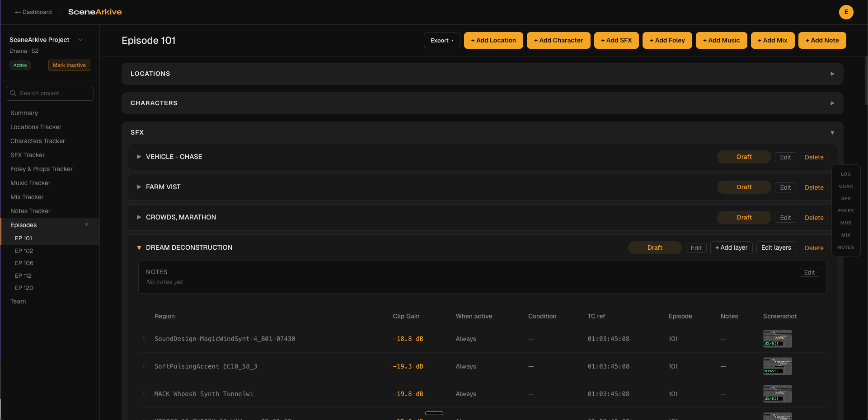Open Mix Tracker
Image resolution: width=868 pixels, height=420 pixels.
[x=27, y=197]
